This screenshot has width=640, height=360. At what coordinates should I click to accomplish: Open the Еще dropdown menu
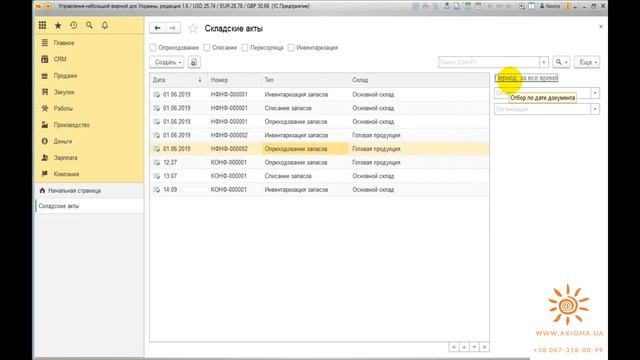click(587, 62)
